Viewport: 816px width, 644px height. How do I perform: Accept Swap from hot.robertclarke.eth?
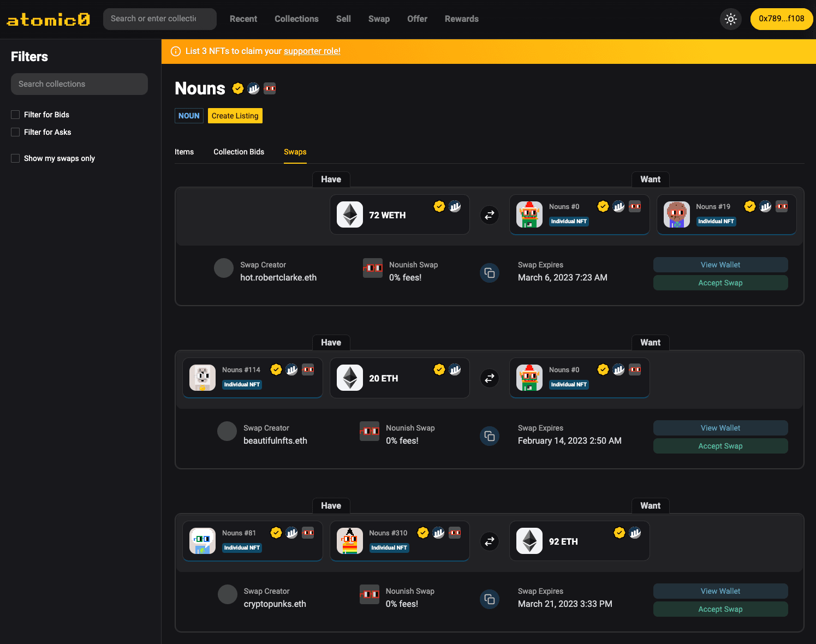coord(720,283)
